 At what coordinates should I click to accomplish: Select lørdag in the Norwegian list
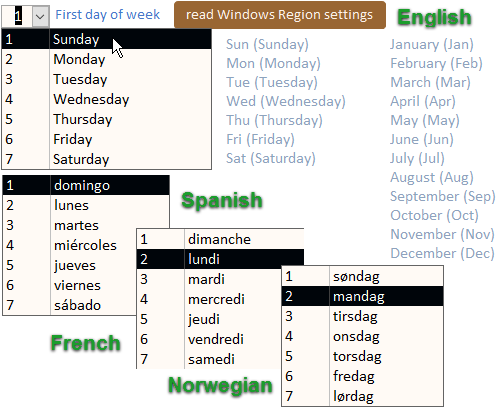362,396
